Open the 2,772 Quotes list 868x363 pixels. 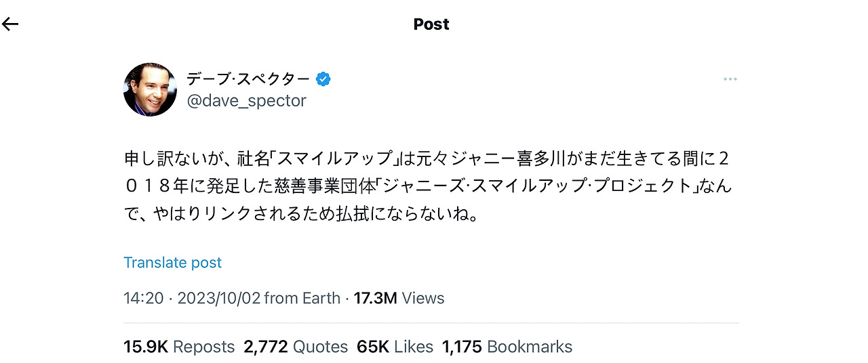tap(295, 347)
